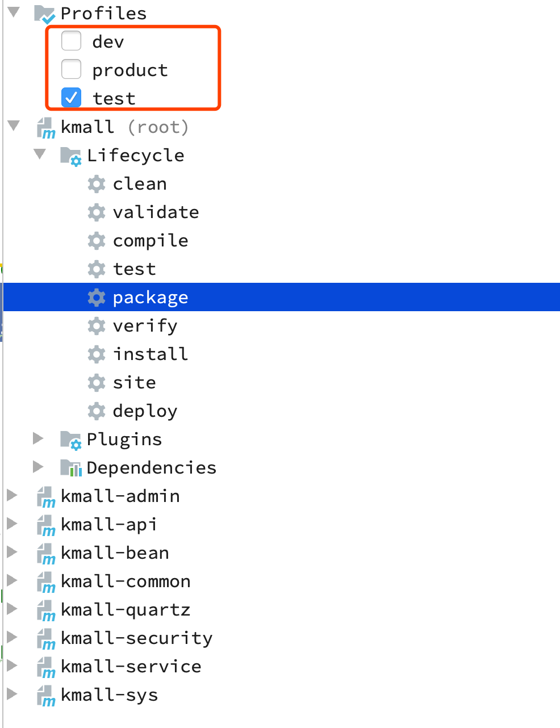Click the gear icon next to clean
The height and width of the screenshot is (728, 560).
(97, 184)
